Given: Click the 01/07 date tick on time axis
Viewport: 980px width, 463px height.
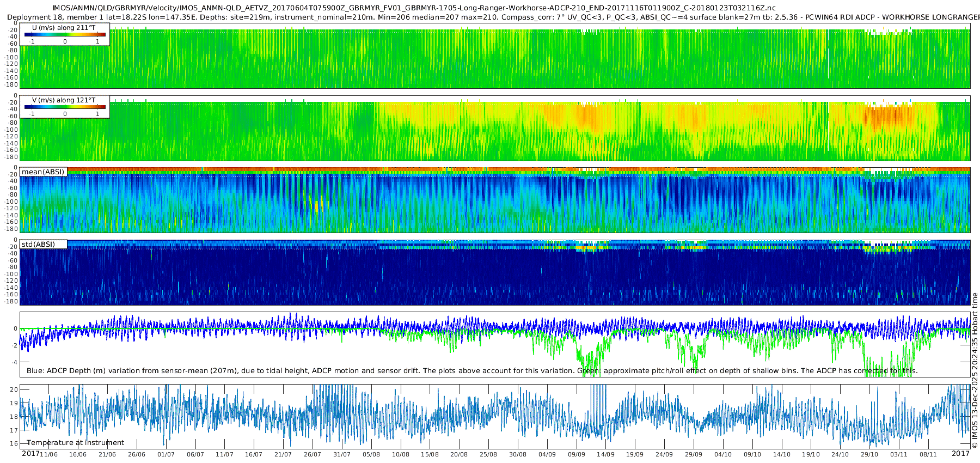Looking at the screenshot, I should (x=166, y=454).
